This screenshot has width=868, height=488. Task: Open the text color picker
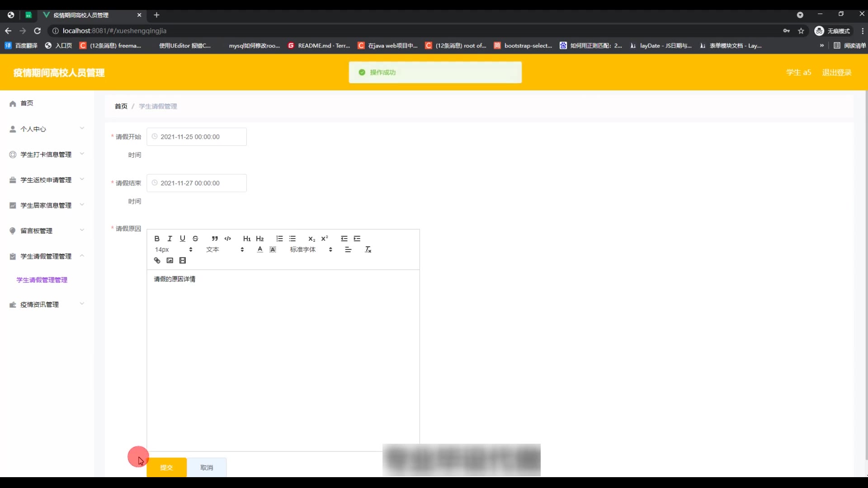point(259,249)
